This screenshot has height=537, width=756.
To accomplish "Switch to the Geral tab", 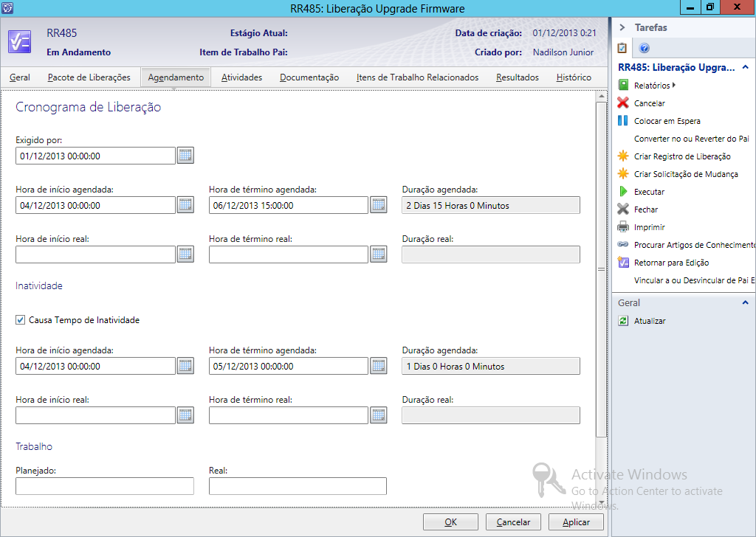I will coord(20,77).
